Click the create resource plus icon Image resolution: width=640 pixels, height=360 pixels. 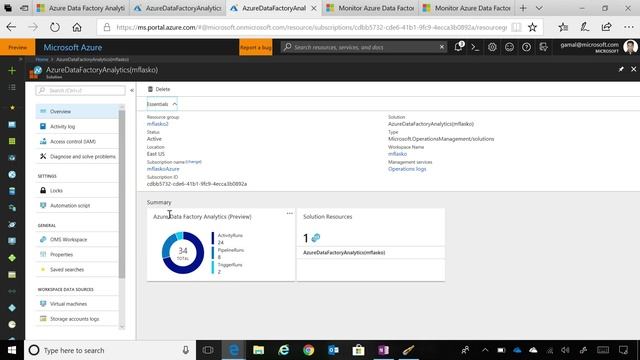[12, 71]
